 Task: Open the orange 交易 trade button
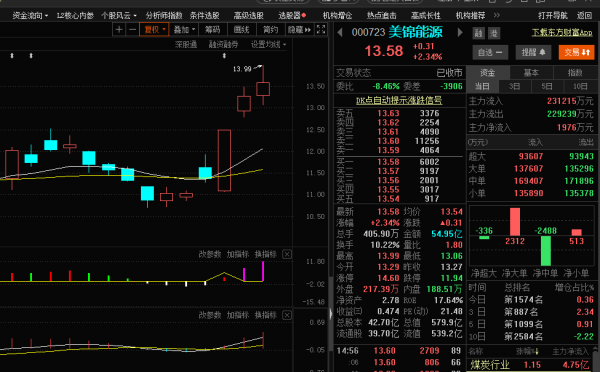(577, 52)
